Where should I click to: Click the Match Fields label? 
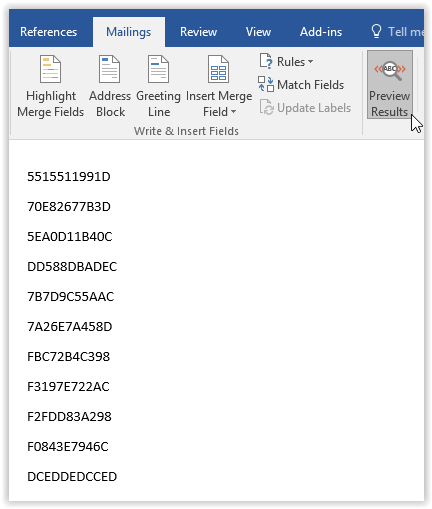pyautogui.click(x=311, y=85)
